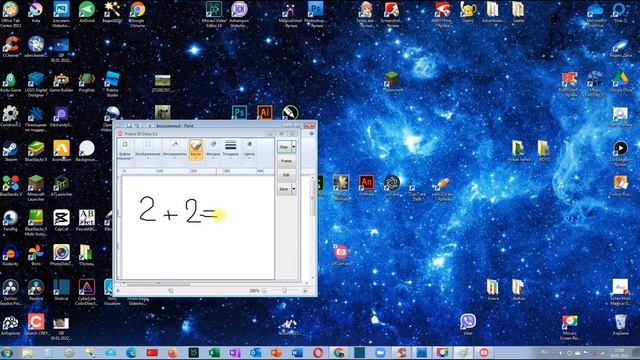Screen dimensions: 640x360
Task: Select the Roblox Studio desktop icon
Action: click(x=112, y=85)
